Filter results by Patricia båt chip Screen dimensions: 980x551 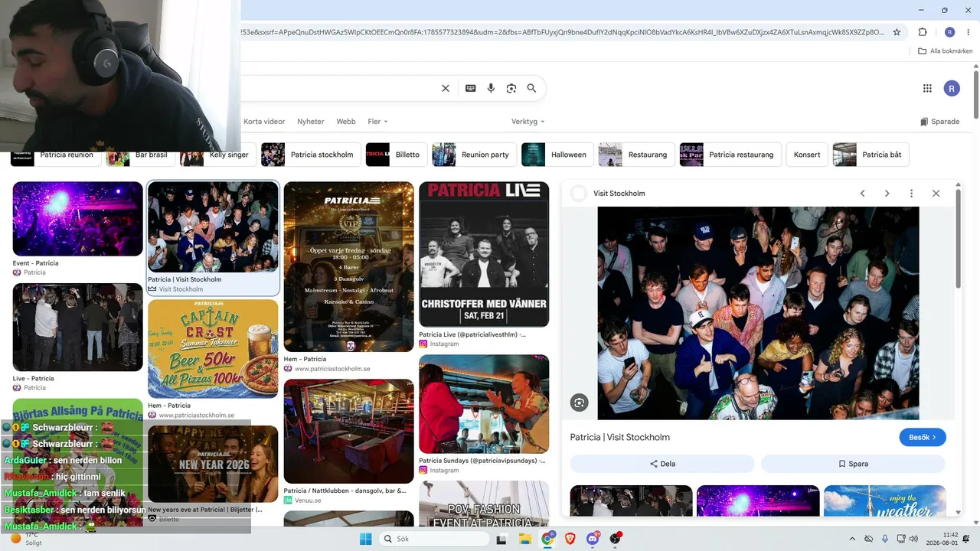[x=871, y=155]
